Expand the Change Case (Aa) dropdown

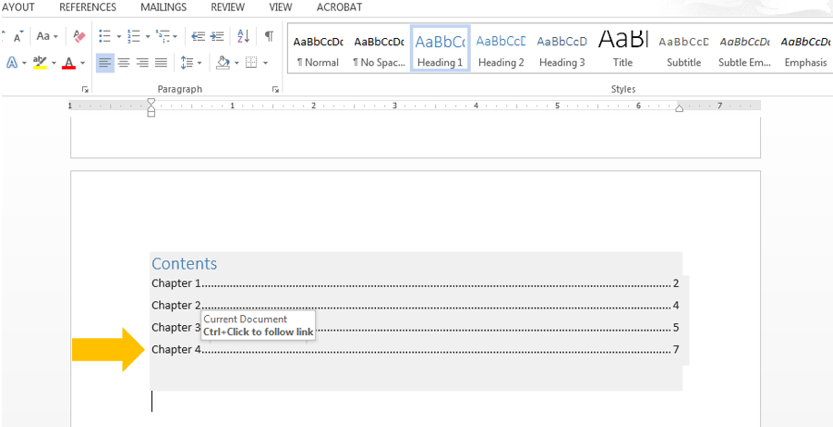click(47, 37)
